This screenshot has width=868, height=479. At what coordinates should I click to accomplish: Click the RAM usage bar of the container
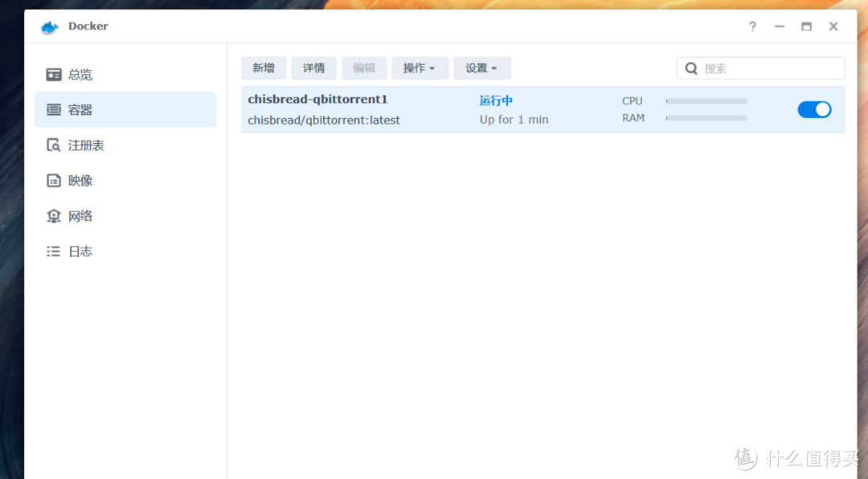coord(706,117)
